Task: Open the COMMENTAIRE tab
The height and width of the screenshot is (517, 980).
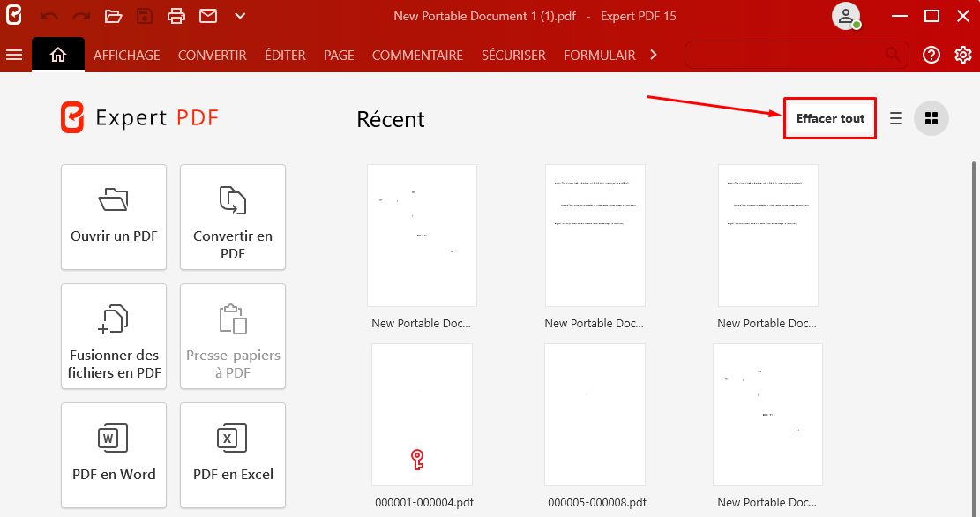Action: (417, 55)
